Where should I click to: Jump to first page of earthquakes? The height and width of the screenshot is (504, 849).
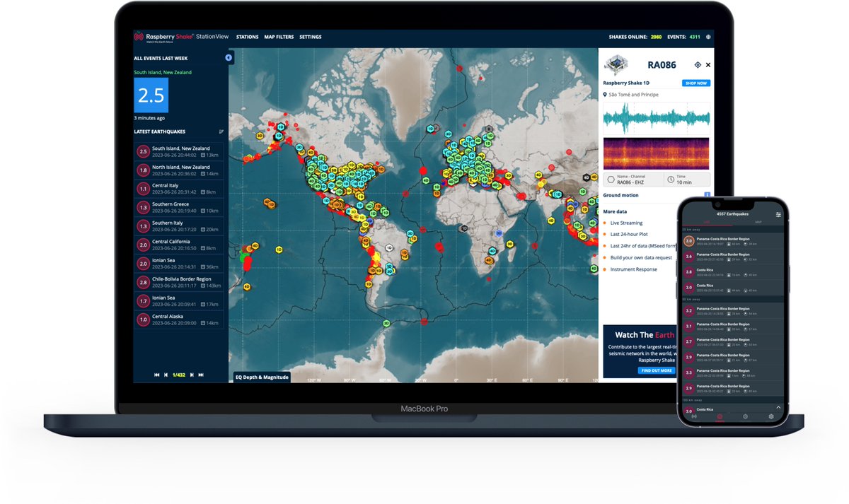157,375
